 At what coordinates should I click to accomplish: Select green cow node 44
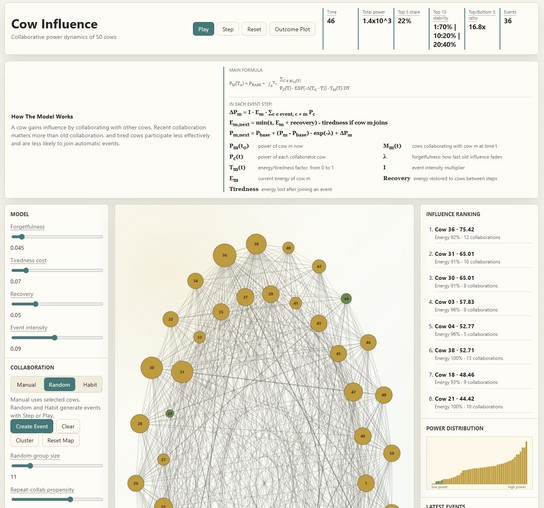(x=346, y=298)
